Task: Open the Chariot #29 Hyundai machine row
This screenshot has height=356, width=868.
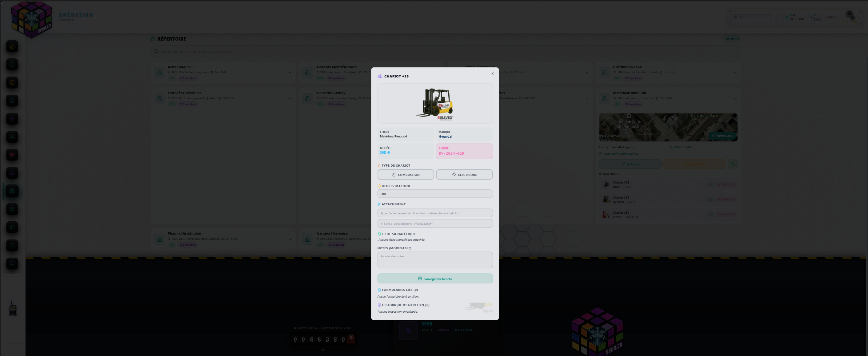Action: point(668,200)
